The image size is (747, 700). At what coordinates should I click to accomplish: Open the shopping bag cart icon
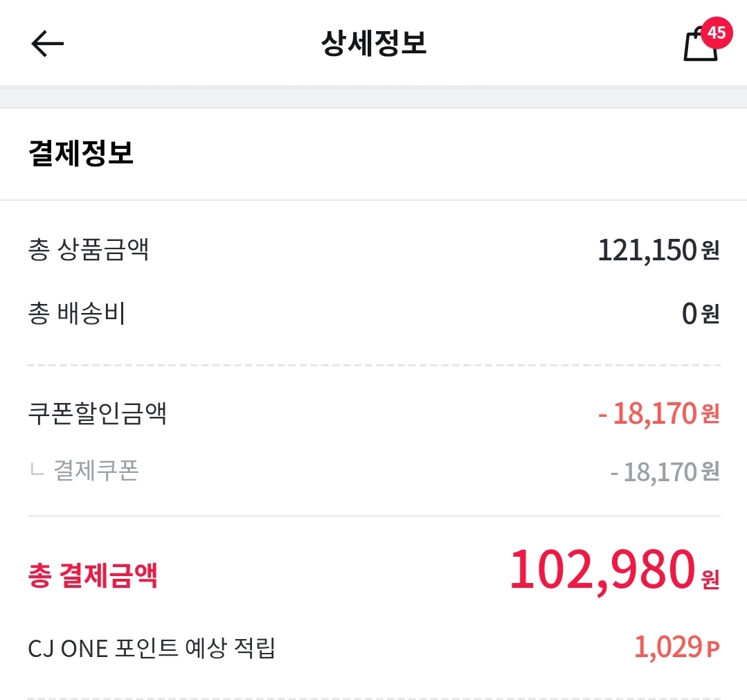[x=701, y=45]
